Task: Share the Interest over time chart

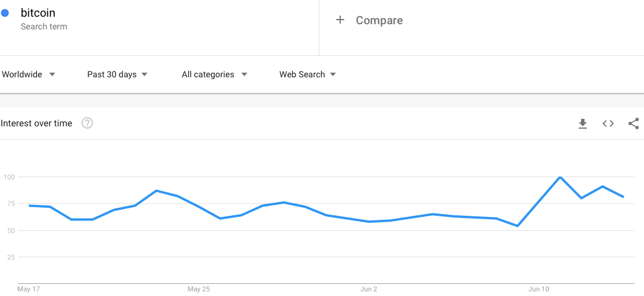Action: 634,123
